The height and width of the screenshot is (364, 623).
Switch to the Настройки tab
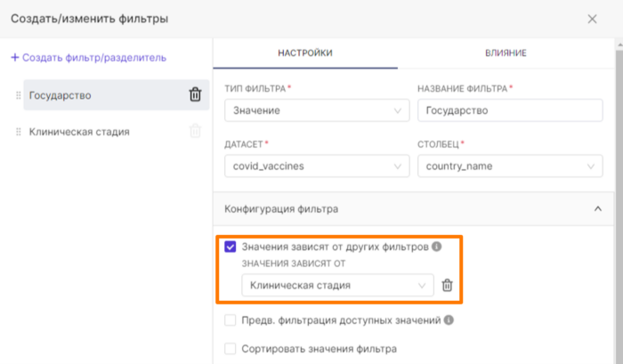305,53
